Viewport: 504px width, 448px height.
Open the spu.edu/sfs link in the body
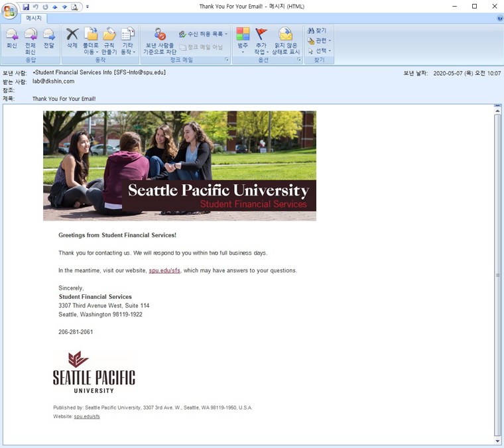tap(164, 270)
